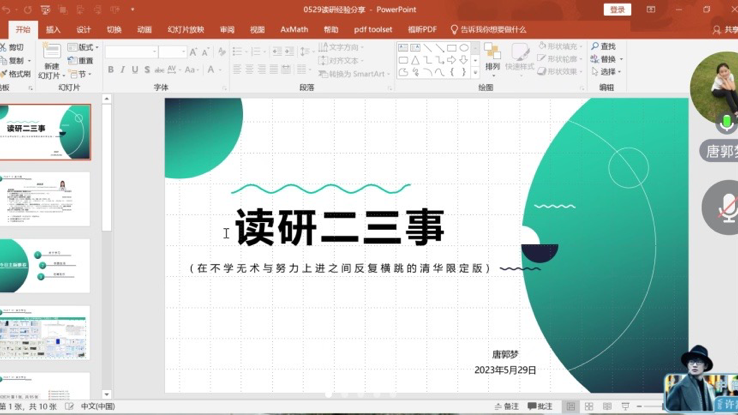Click the Share (共享) person icon
Image resolution: width=738 pixels, height=415 pixels.
pos(716,30)
